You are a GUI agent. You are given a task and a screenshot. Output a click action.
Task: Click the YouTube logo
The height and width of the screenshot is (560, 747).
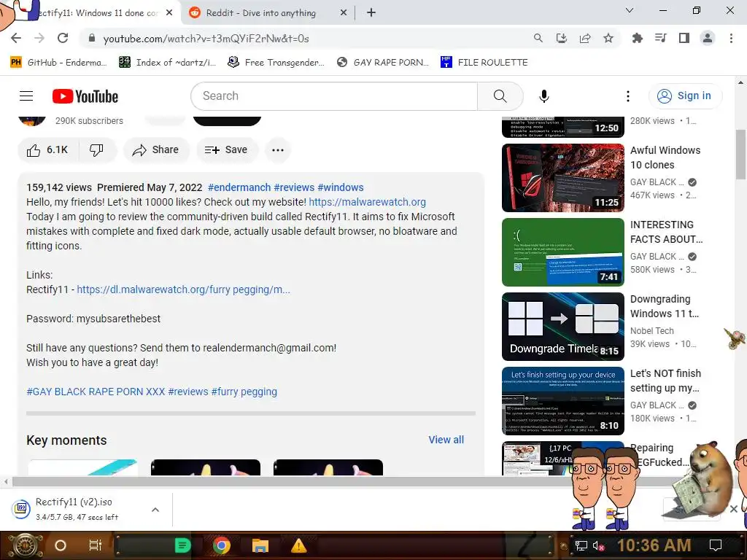coord(85,96)
